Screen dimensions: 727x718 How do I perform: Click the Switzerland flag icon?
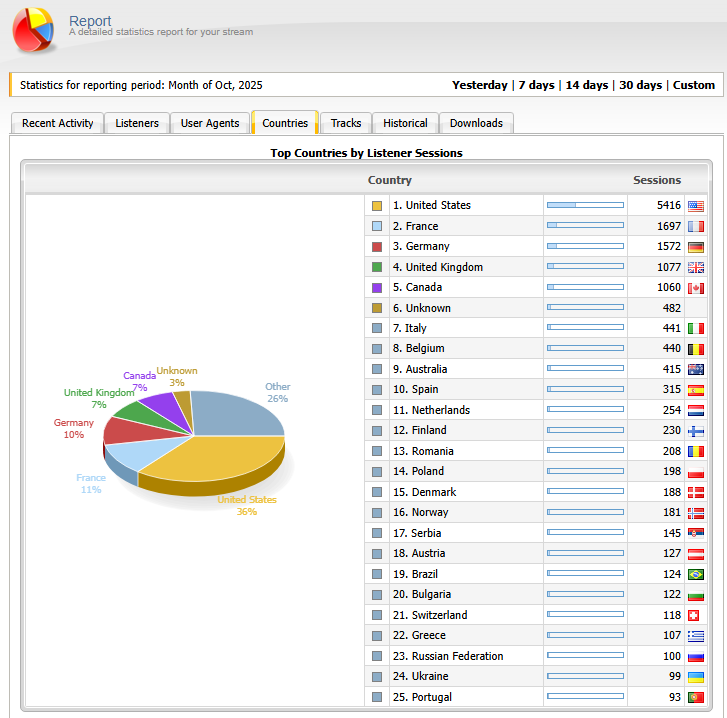pyautogui.click(x=696, y=615)
